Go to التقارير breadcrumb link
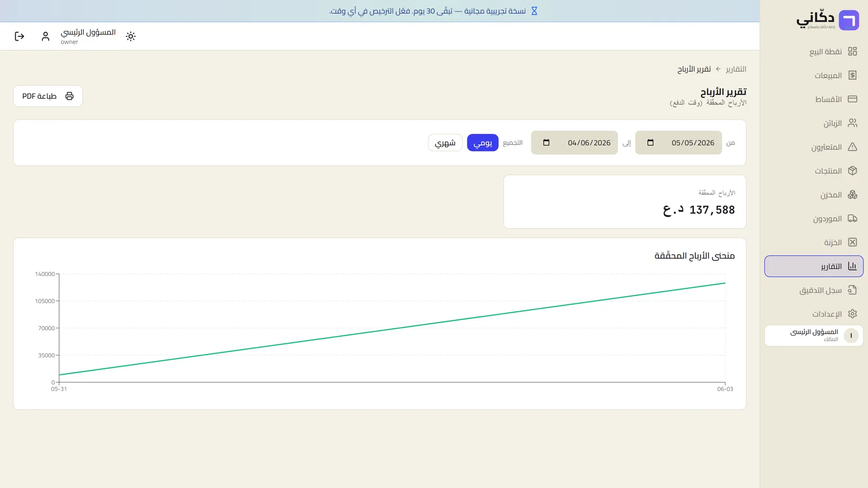 [736, 69]
